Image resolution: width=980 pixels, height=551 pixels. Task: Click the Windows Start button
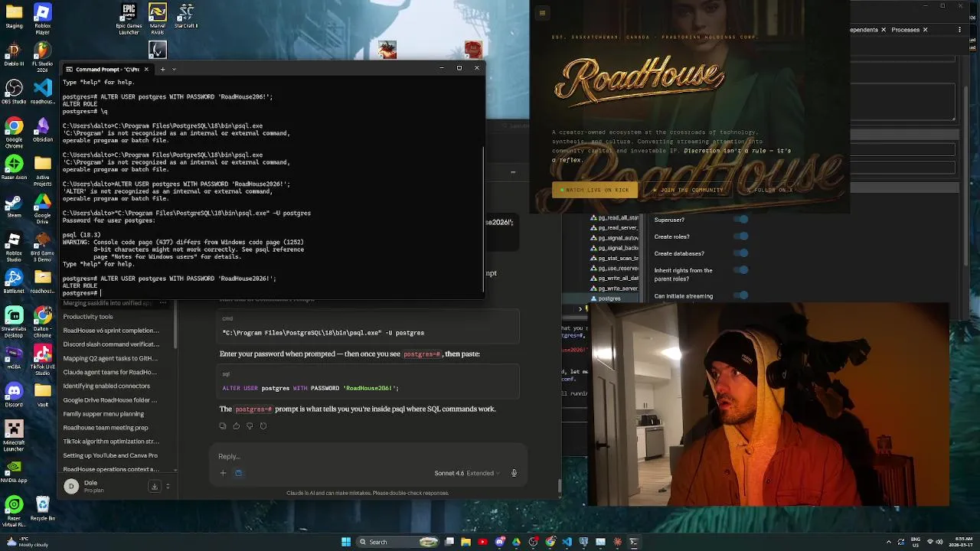[x=346, y=542]
